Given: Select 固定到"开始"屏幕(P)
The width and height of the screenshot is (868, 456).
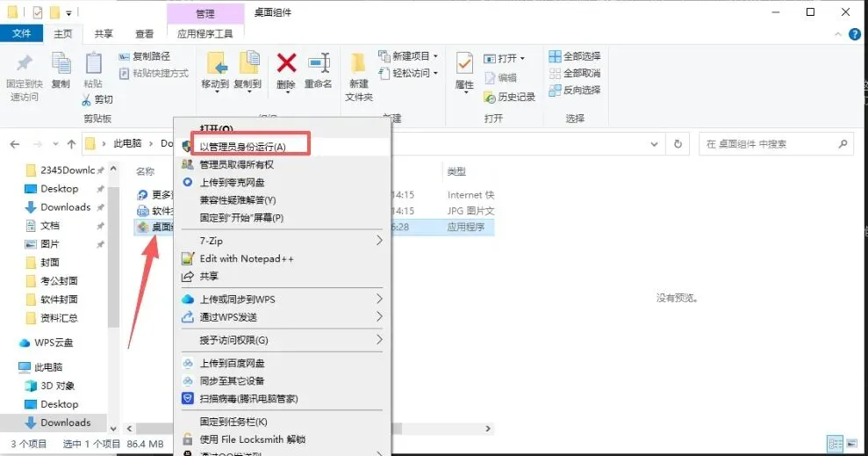Looking at the screenshot, I should pyautogui.click(x=283, y=218).
